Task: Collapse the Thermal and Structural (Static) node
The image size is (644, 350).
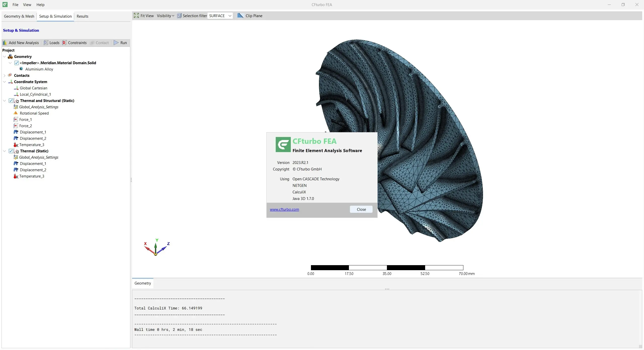Action: [4, 100]
